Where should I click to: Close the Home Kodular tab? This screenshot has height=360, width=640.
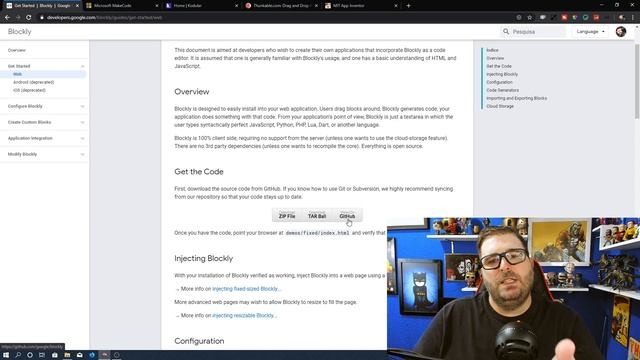tap(236, 6)
